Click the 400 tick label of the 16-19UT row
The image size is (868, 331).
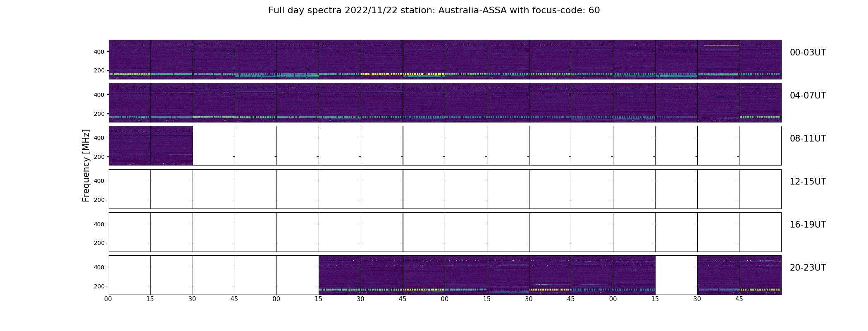[99, 224]
